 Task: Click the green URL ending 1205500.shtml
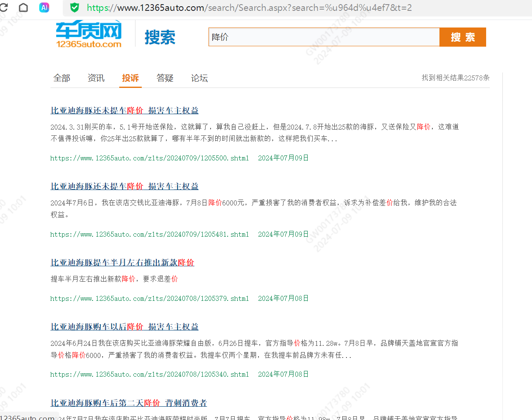pos(150,158)
